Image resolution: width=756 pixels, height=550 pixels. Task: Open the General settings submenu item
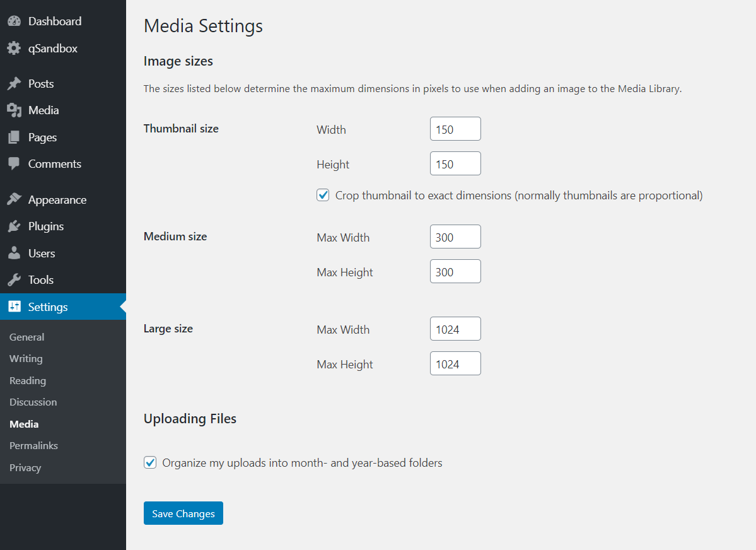(26, 337)
